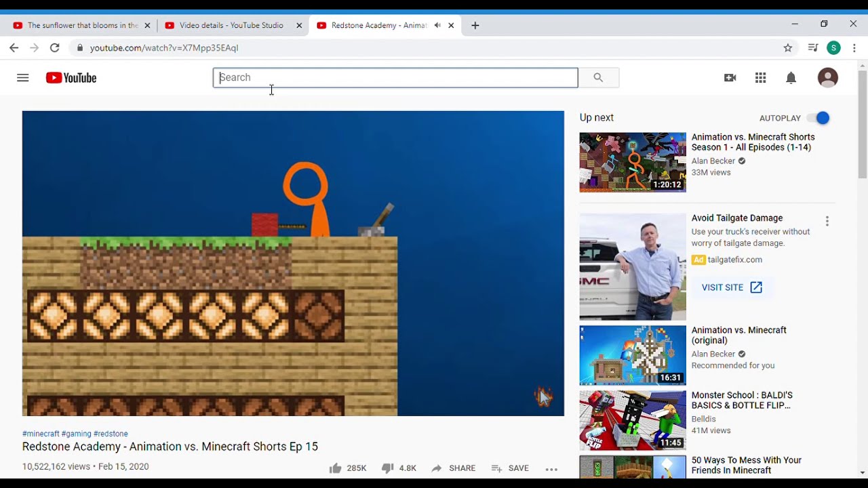
Task: Open Animation vs. Minecraft Shorts Season 1 title
Action: (753, 142)
